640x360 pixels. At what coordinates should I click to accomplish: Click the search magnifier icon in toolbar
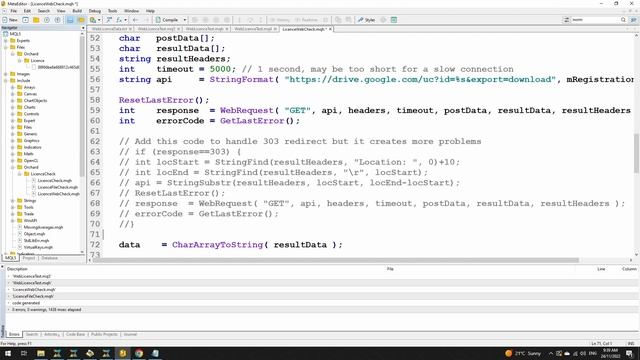[623, 20]
